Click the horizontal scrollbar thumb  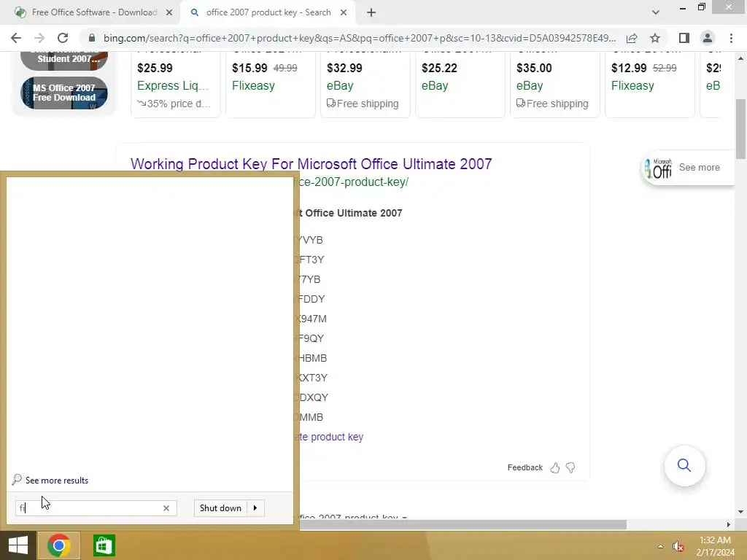coord(462,525)
